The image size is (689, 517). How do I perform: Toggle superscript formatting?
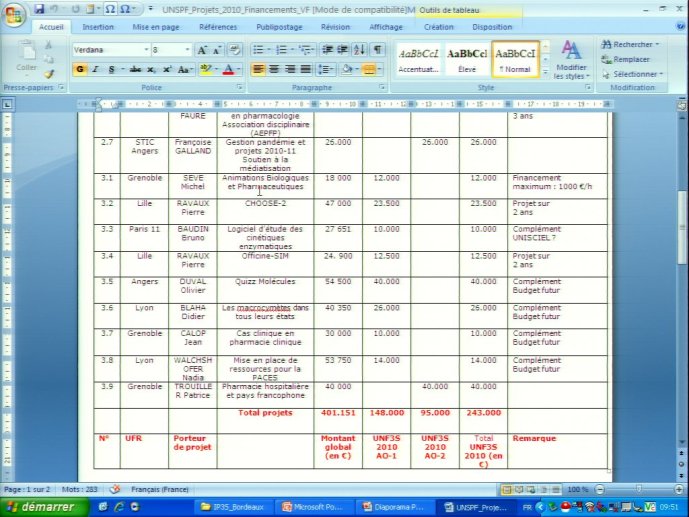pos(167,69)
